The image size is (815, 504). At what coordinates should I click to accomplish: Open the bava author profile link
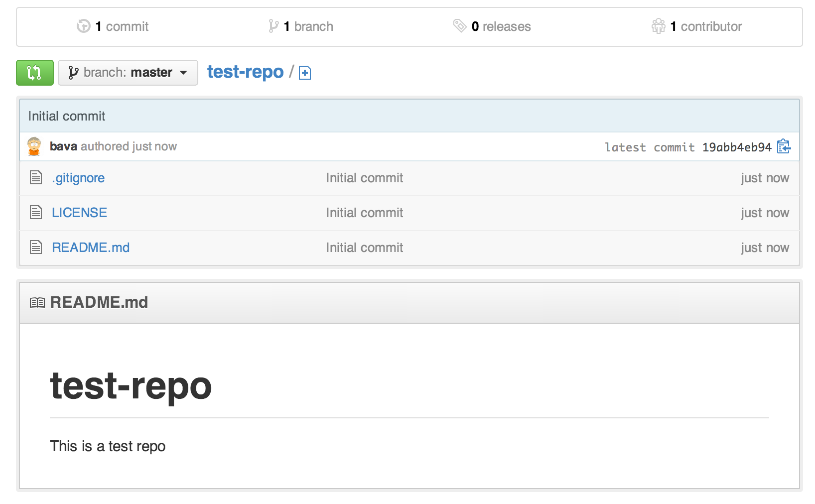(63, 146)
